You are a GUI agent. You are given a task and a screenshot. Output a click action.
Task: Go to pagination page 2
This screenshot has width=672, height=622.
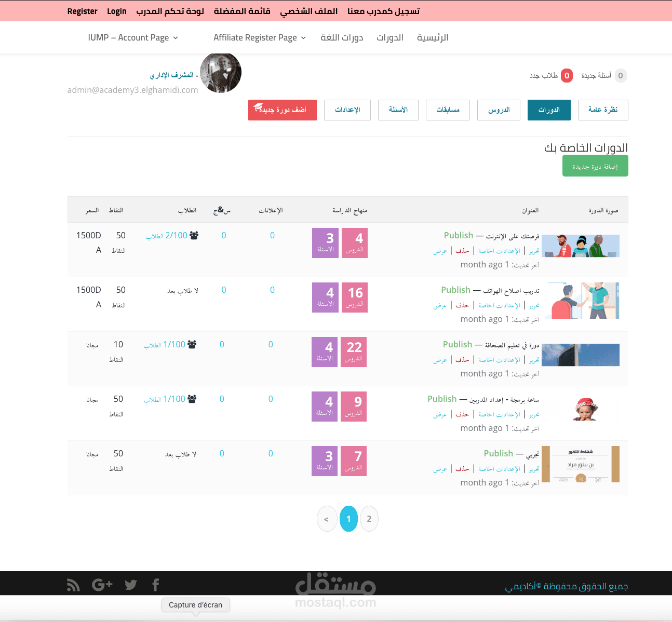pos(369,519)
